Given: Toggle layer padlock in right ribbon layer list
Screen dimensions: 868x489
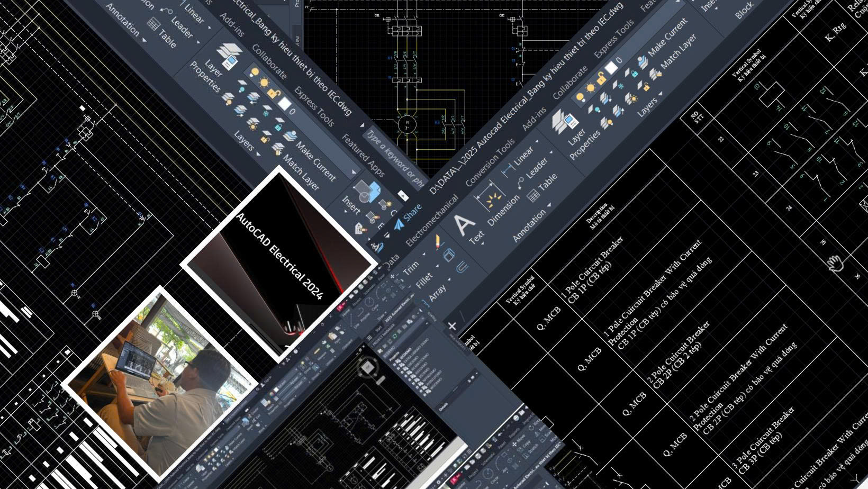Looking at the screenshot, I should [601, 79].
